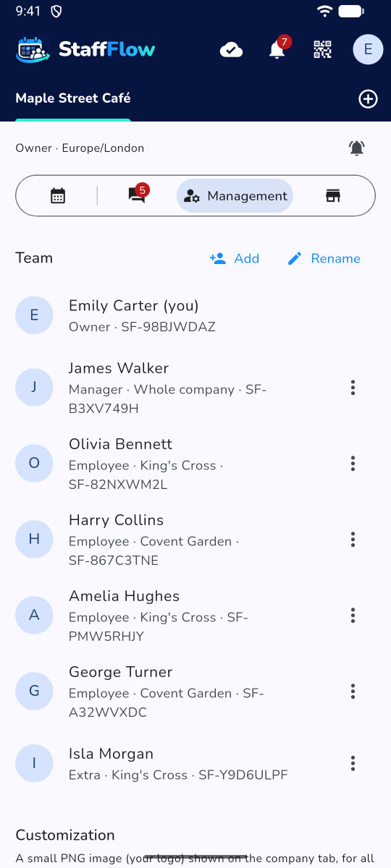This screenshot has height=868, width=391.
Task: Open options menu for Amelia Hughes
Action: coord(353,616)
